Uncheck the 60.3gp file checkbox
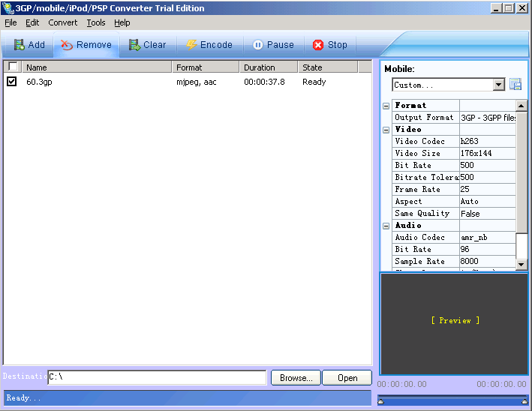Viewport: 532px width, 411px height. [x=11, y=82]
